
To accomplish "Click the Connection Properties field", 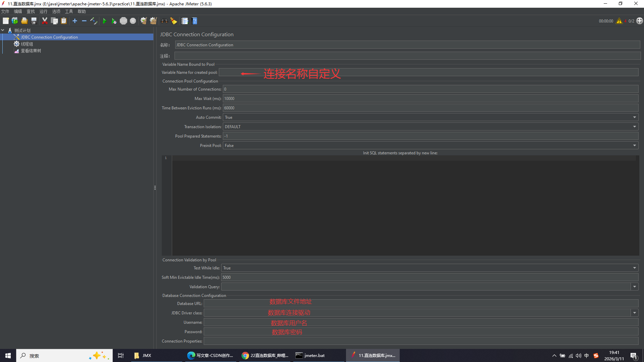I will tap(421, 341).
